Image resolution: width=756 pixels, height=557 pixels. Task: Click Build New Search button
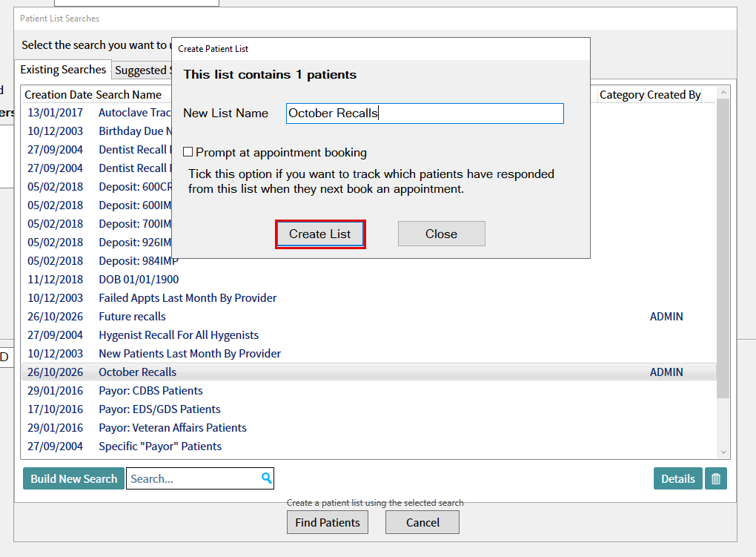74,478
